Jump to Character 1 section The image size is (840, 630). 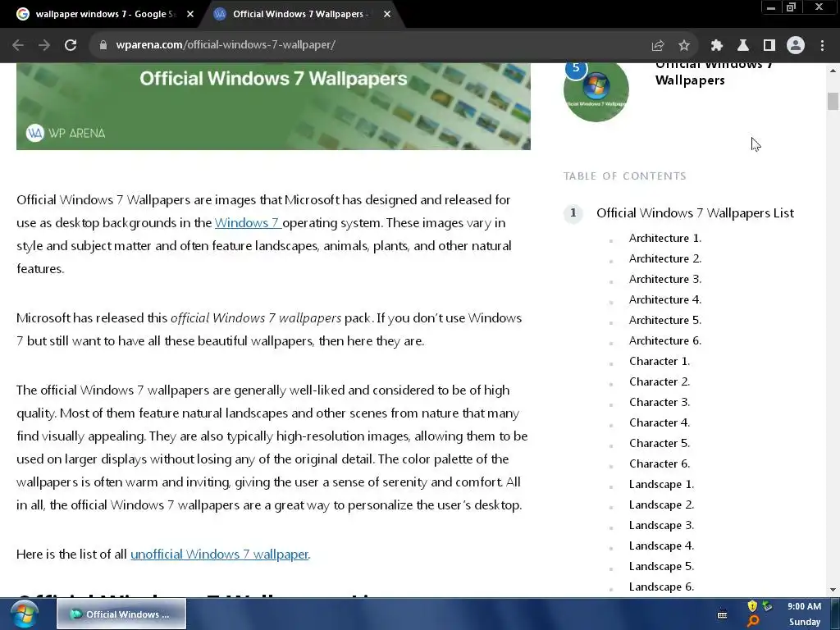point(660,362)
